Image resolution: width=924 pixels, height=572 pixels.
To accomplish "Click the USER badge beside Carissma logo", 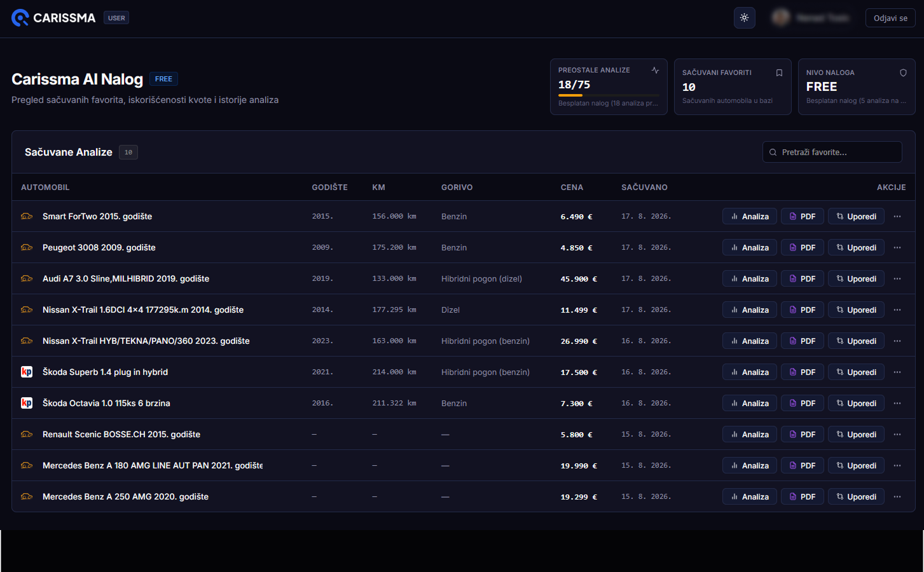I will (x=116, y=18).
